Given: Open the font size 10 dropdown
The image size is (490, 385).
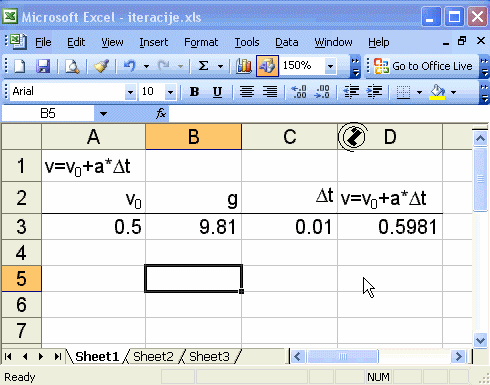Looking at the screenshot, I should click(170, 92).
